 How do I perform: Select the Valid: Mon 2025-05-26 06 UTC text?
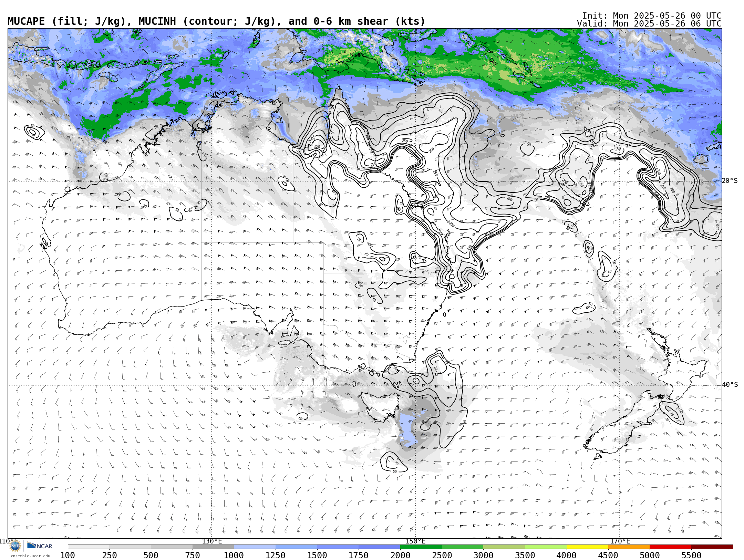click(x=649, y=24)
